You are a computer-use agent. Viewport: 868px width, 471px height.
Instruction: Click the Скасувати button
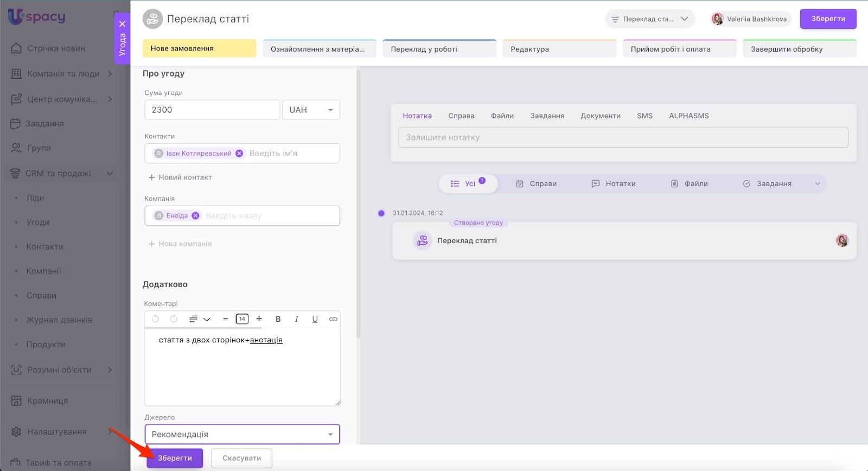241,458
